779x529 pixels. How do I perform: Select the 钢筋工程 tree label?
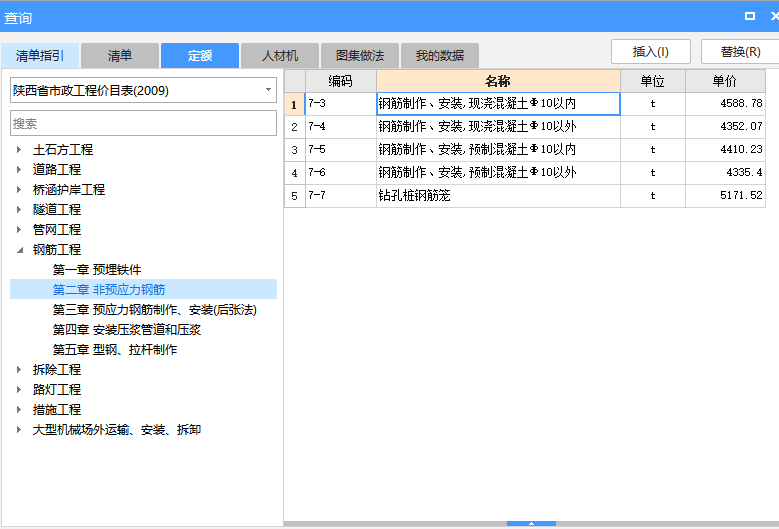[57, 249]
